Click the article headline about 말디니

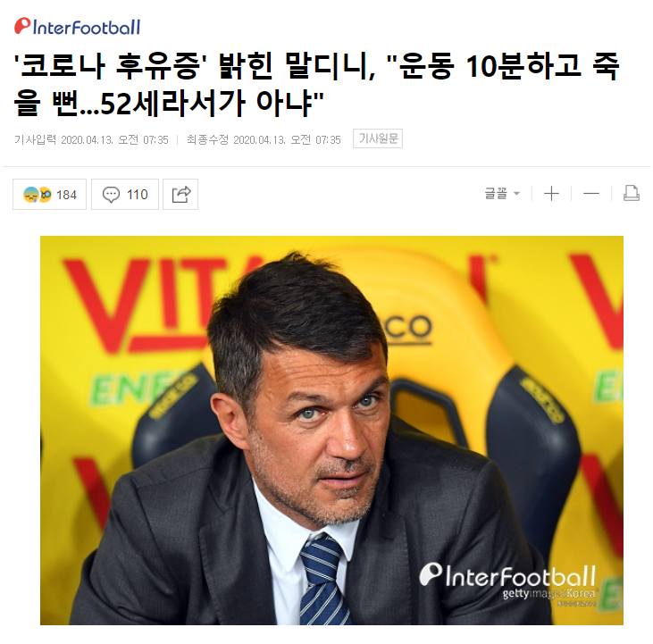(x=316, y=84)
